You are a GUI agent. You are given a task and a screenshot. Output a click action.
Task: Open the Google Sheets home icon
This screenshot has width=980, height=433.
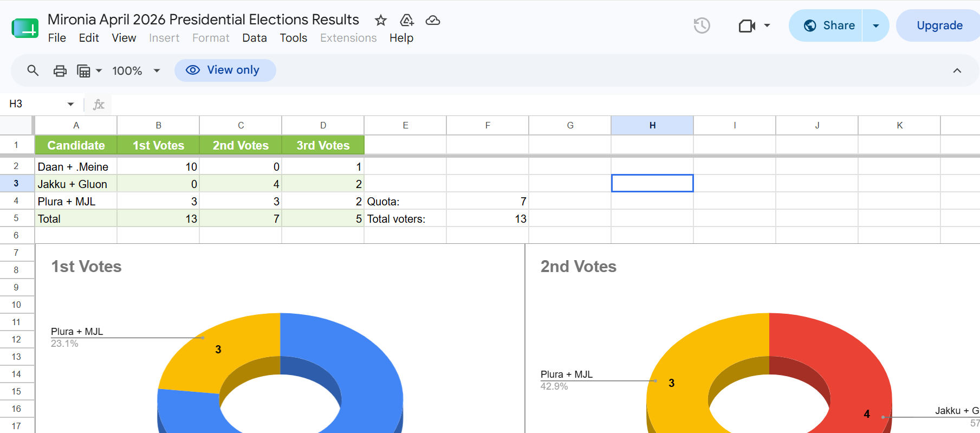25,28
